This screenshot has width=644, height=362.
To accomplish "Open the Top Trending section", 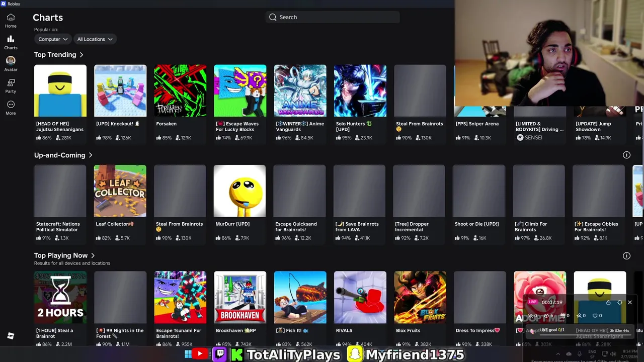I will click(59, 55).
